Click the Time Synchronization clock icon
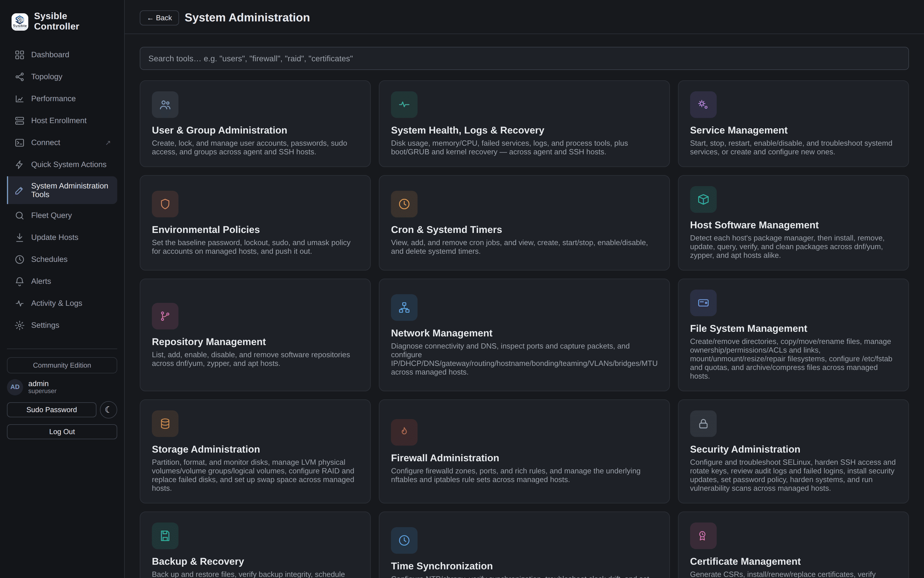924x578 pixels. [404, 540]
